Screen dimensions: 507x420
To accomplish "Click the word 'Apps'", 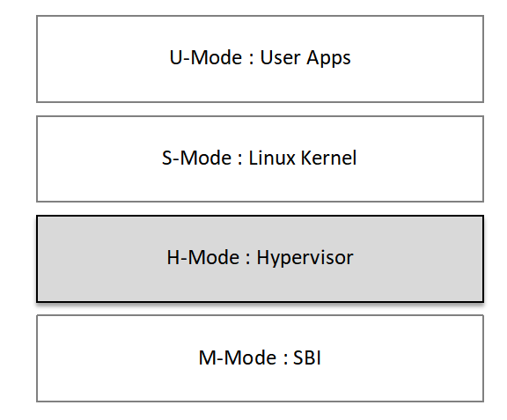I will 328,60.
